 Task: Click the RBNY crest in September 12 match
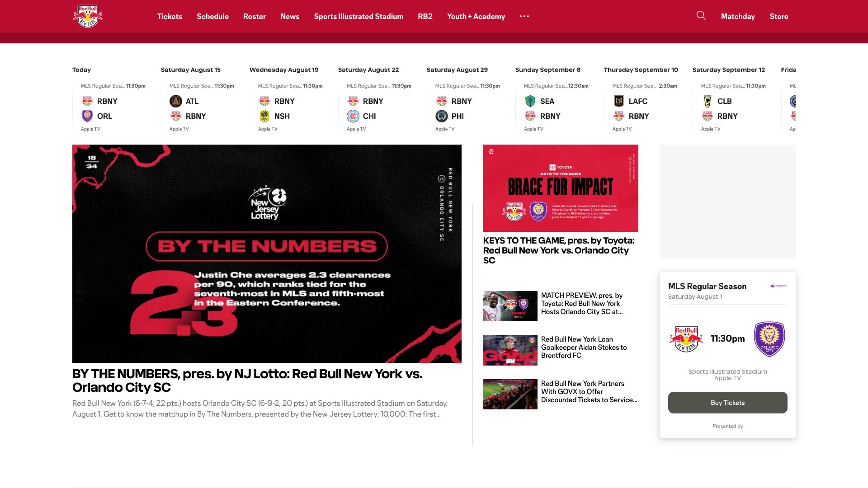coord(708,116)
